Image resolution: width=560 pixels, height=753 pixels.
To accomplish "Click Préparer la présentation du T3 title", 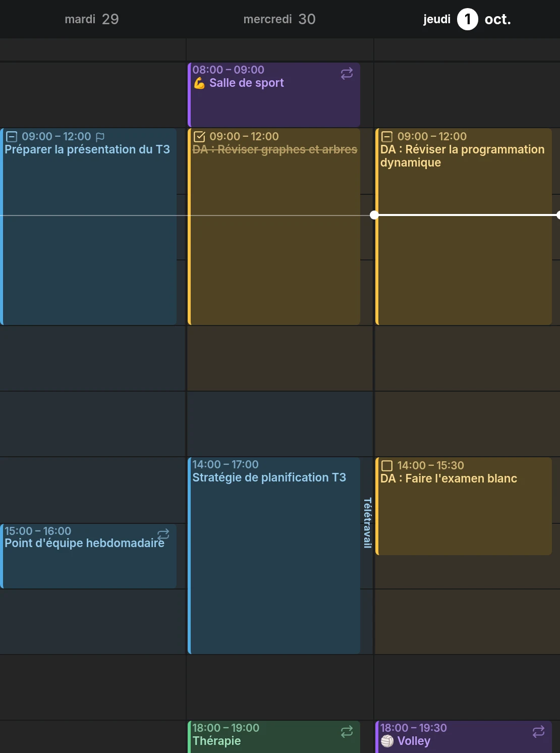I will pyautogui.click(x=87, y=149).
